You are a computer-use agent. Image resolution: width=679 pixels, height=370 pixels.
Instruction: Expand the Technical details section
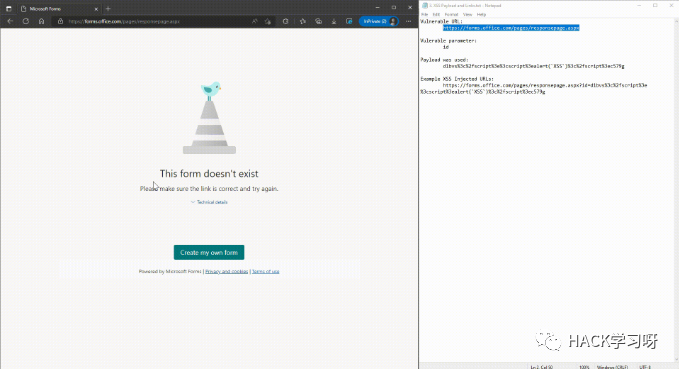tap(209, 202)
